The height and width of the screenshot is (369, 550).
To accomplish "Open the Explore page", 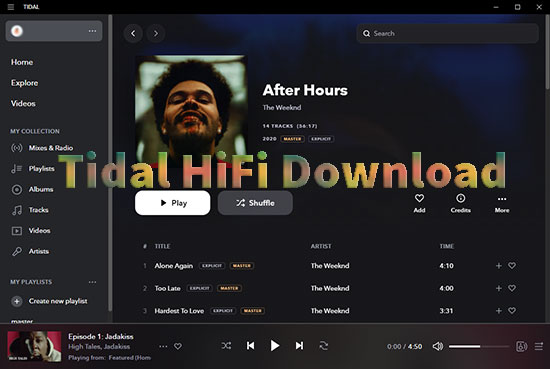I will pyautogui.click(x=24, y=83).
